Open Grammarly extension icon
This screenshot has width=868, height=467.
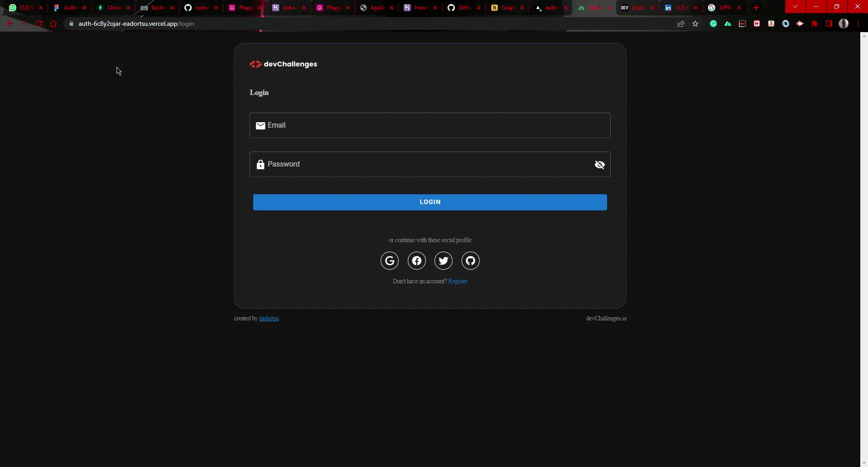point(713,24)
